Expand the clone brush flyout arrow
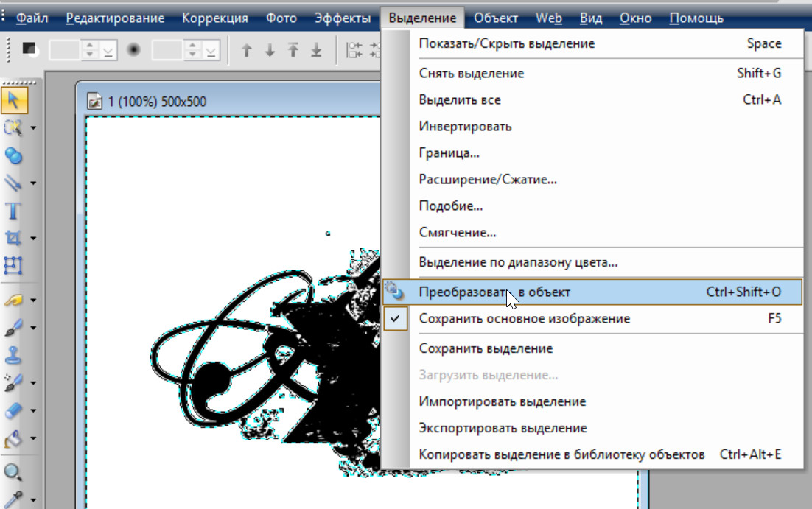The height and width of the screenshot is (509, 812). point(33,383)
